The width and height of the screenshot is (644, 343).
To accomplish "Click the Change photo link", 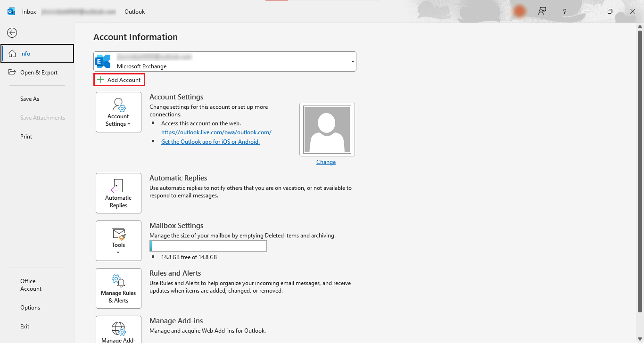I will point(326,162).
